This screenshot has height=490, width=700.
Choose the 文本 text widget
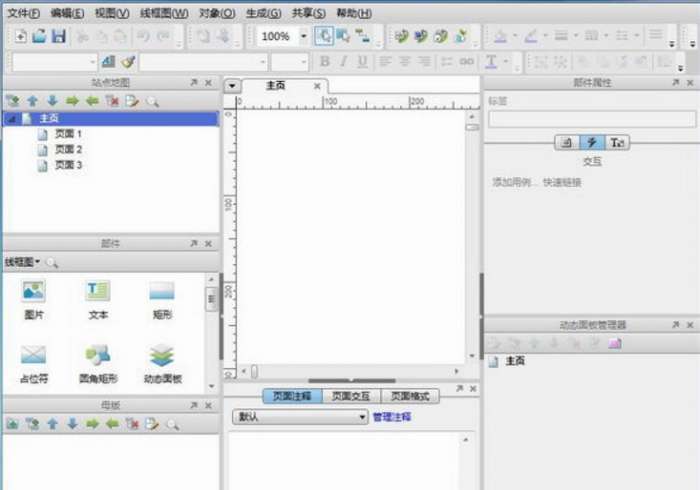pyautogui.click(x=98, y=299)
